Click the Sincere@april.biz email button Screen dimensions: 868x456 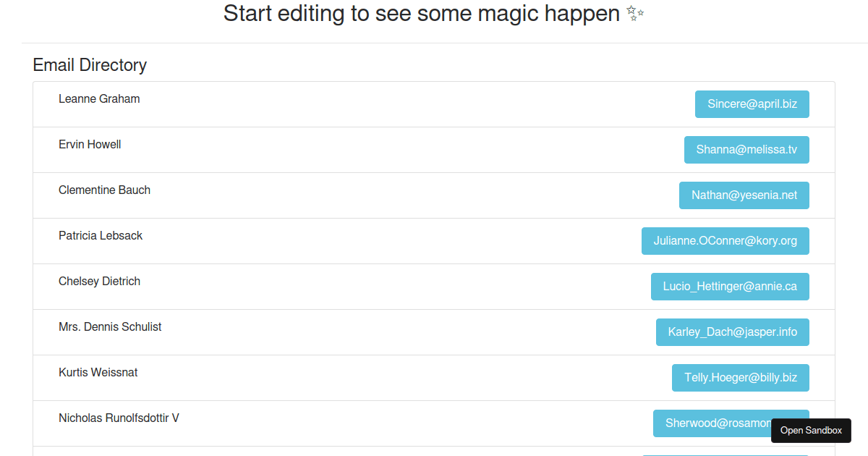(x=752, y=104)
